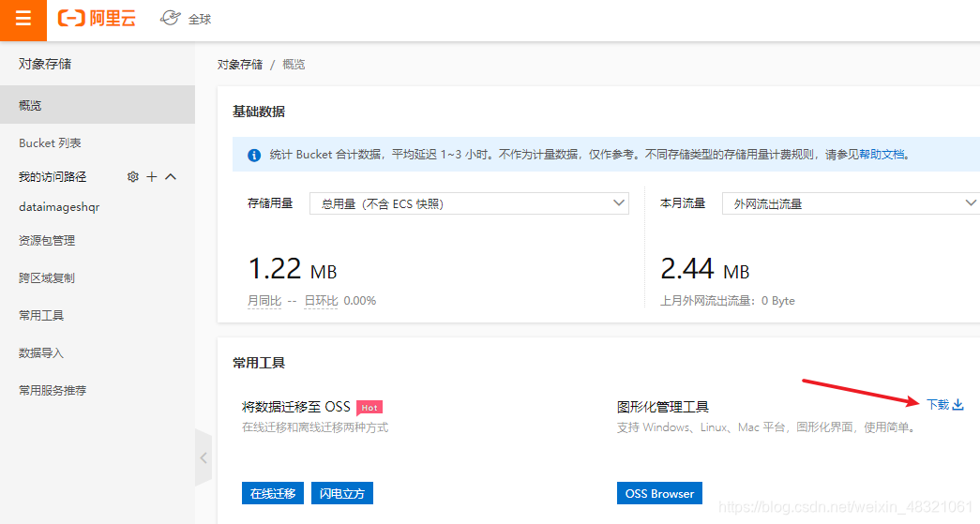Collapse the left sidebar with the arrow handle

tap(204, 457)
